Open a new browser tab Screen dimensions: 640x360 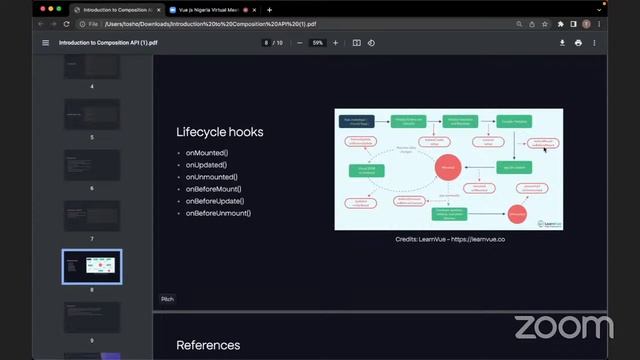[269, 10]
